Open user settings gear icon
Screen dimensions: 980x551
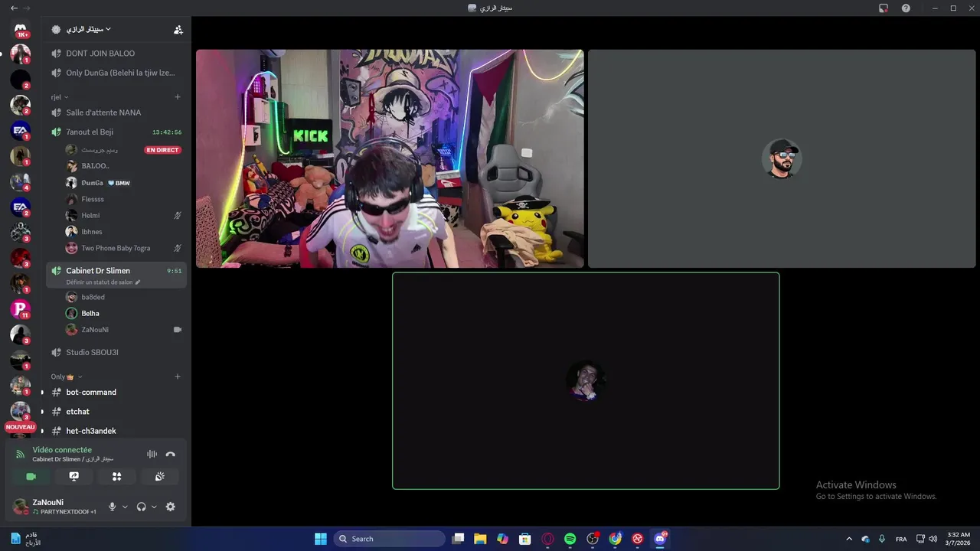point(170,507)
